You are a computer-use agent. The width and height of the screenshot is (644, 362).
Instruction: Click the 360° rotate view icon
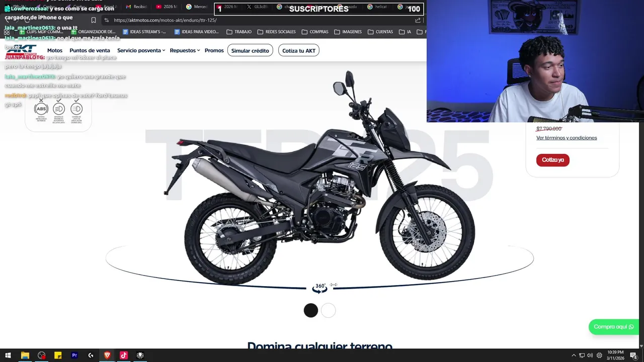320,288
